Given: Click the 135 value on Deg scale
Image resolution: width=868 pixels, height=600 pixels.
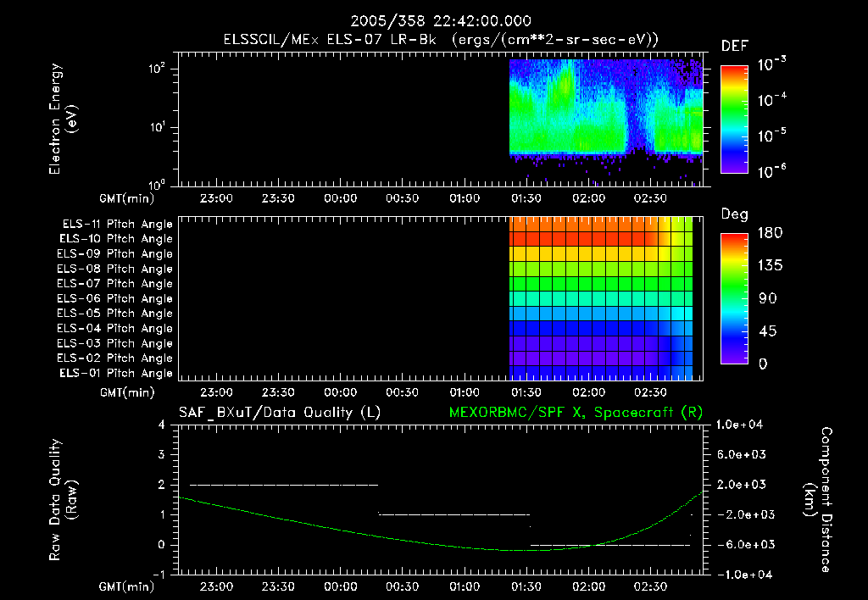Looking at the screenshot, I should 770,265.
